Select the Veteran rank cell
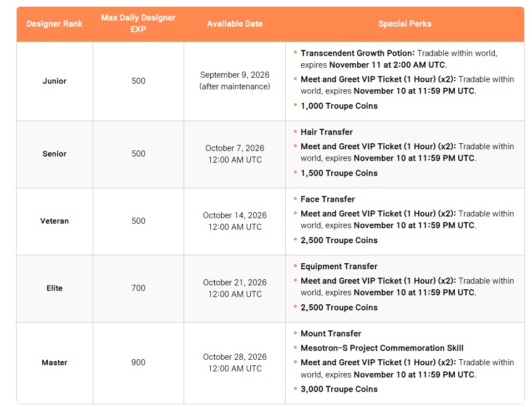The width and height of the screenshot is (532, 407). point(54,221)
